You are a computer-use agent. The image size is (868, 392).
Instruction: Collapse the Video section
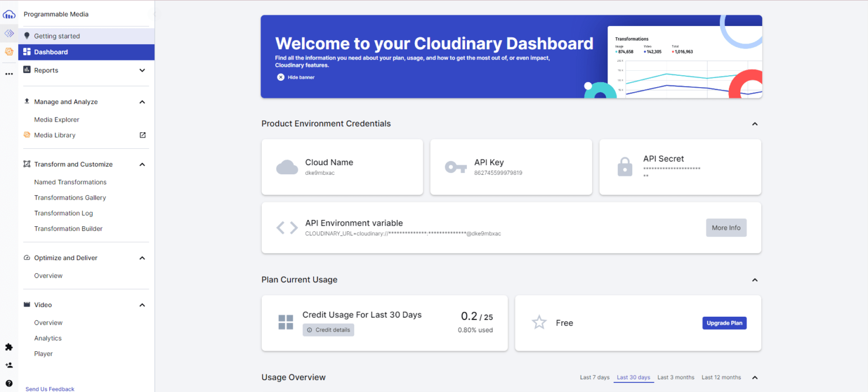coord(142,305)
